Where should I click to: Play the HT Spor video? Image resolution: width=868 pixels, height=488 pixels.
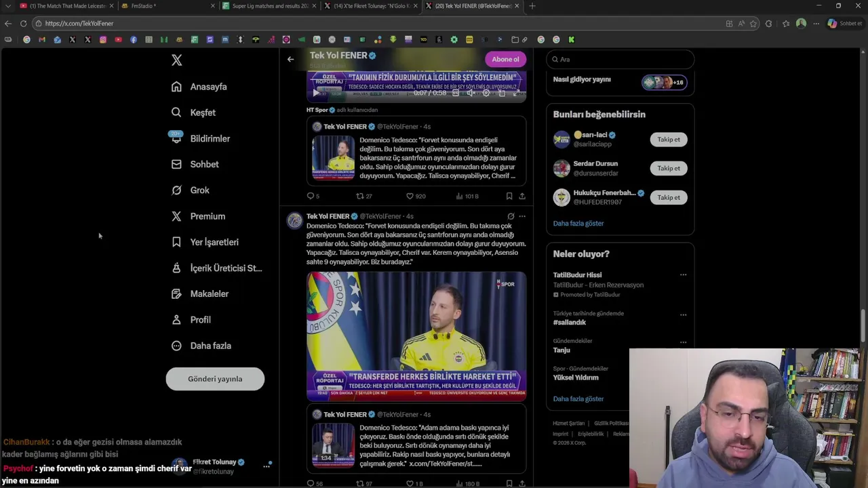tap(315, 94)
